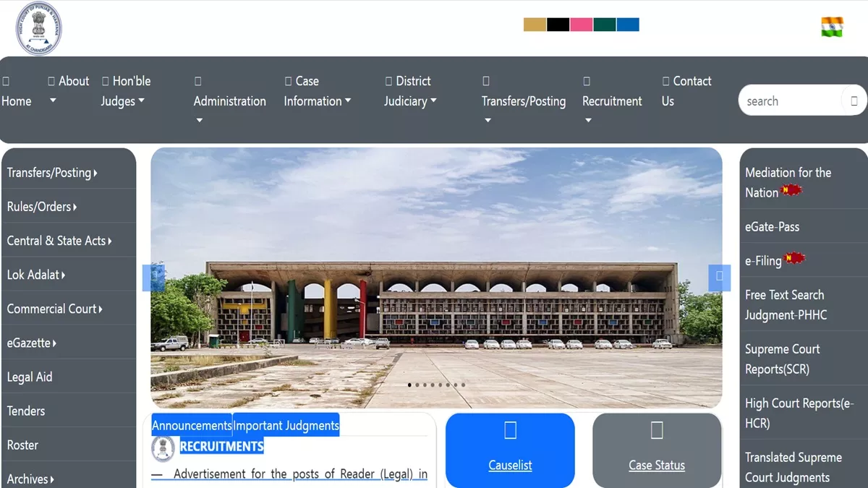Expand the Lok Adalat sidebar item
This screenshot has width=868, height=488.
click(68, 274)
